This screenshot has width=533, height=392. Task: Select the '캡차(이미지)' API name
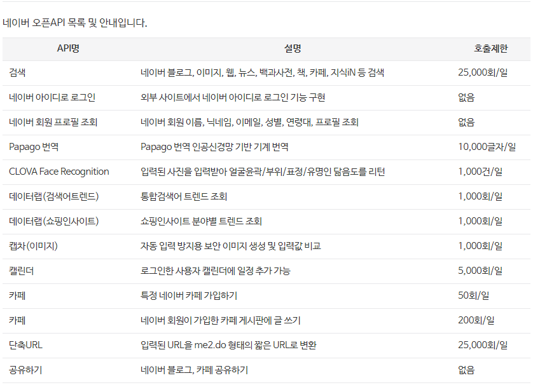click(x=33, y=247)
